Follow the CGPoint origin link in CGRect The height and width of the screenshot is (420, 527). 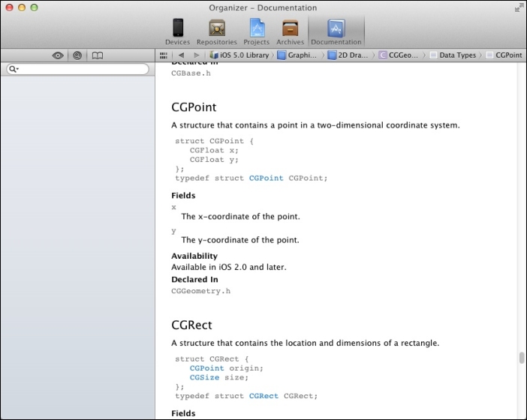coord(206,368)
